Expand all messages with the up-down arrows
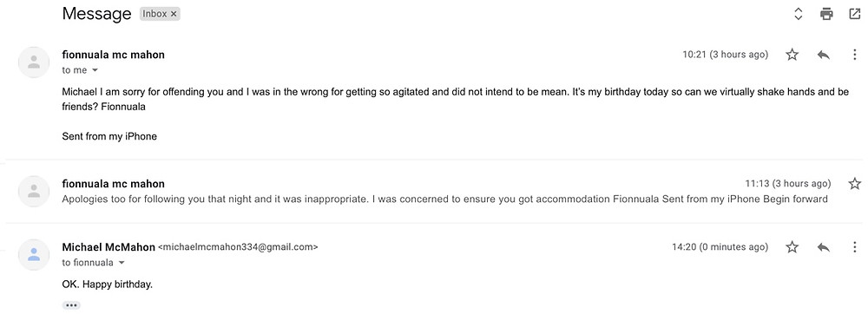Screen dimensions: 868x314 pos(799,14)
